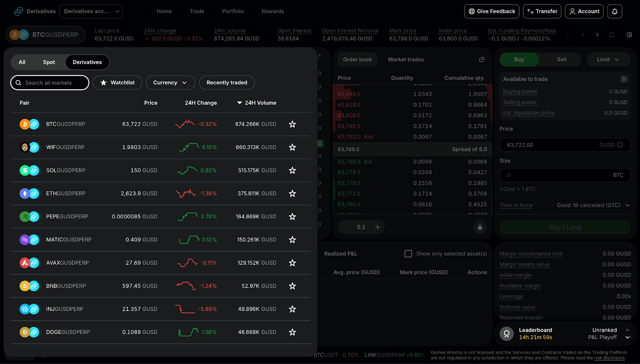Screen dimensions: 640x364
Task: Enable the Show only selected asset(s) checkbox
Action: coord(408,253)
